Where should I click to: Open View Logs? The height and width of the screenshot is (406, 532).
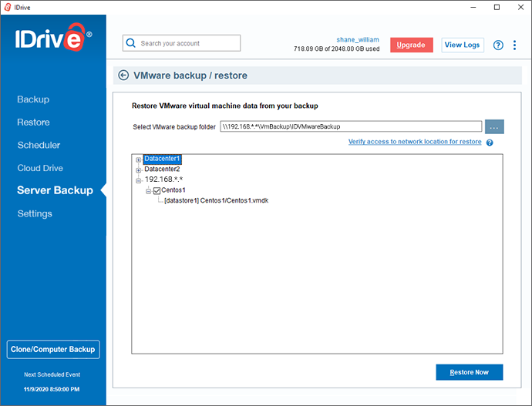coord(463,45)
